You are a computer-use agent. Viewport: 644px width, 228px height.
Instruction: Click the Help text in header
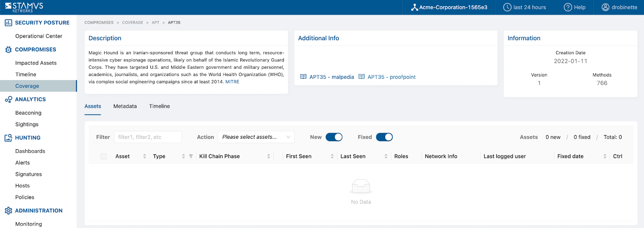pos(580,7)
